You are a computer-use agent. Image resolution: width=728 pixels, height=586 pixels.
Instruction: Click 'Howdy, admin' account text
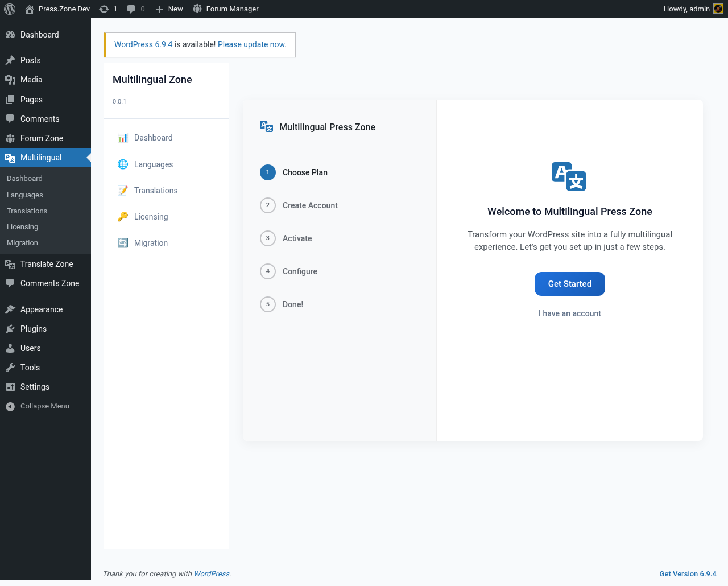click(686, 9)
